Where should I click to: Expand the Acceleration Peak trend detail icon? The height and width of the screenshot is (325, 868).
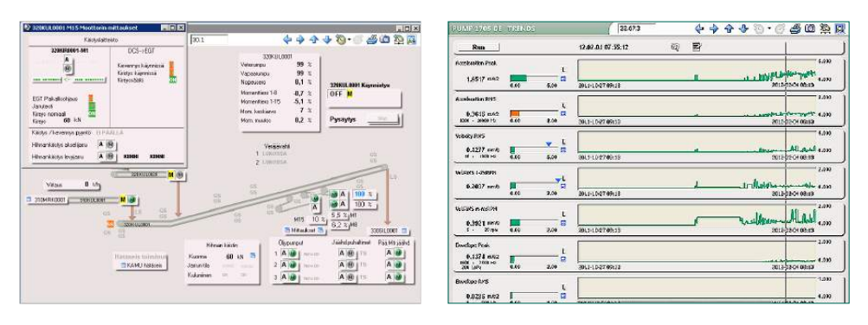click(563, 79)
